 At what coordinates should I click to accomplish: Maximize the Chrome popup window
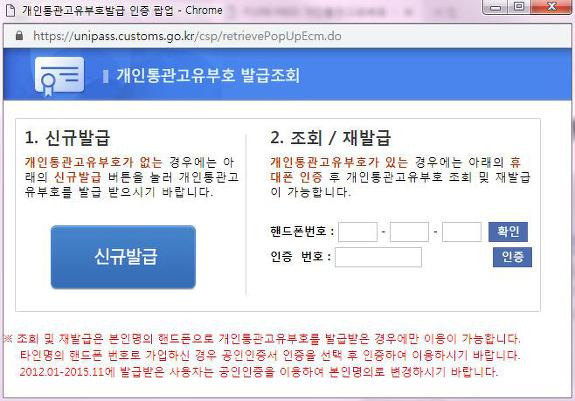(519, 7)
